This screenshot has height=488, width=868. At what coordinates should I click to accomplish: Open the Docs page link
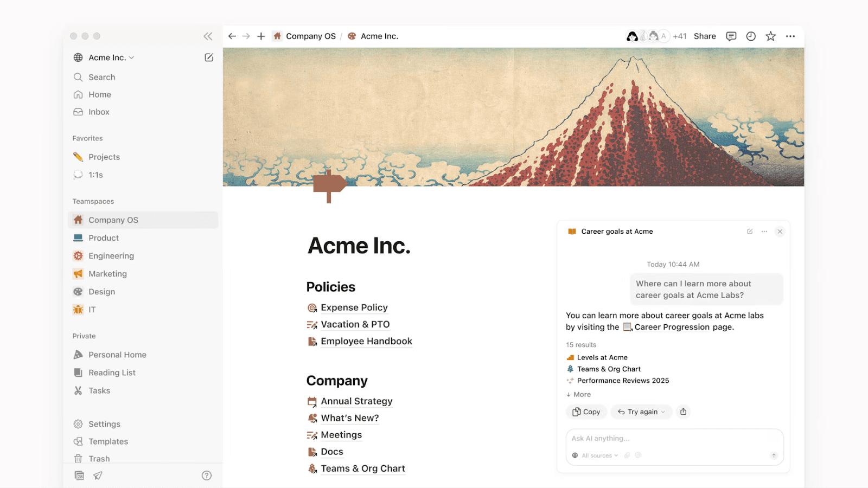[x=325, y=452]
